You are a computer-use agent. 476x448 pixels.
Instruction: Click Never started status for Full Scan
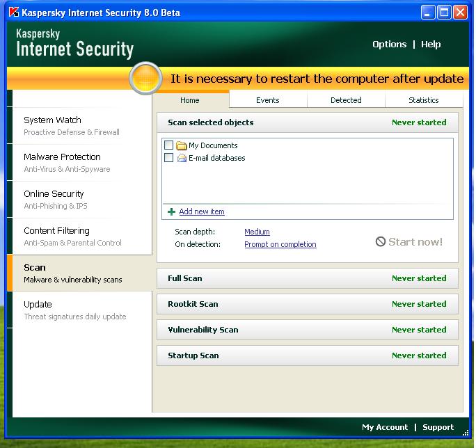pyautogui.click(x=419, y=278)
